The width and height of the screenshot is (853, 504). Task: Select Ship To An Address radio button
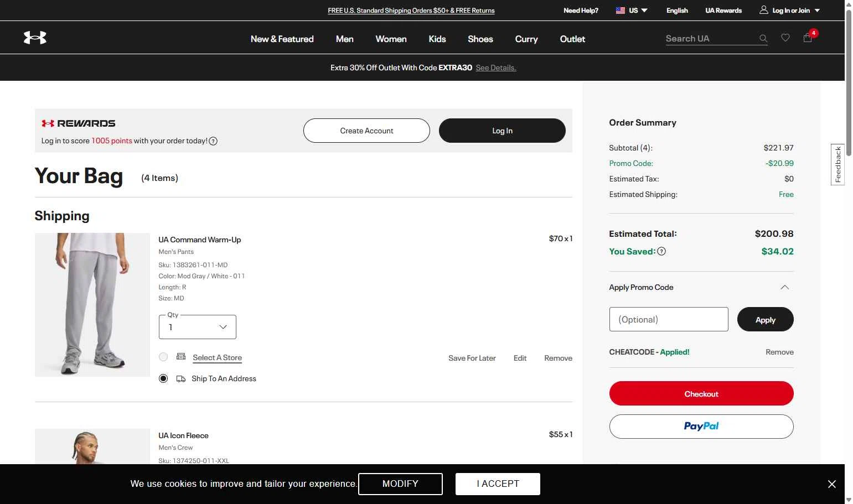coord(163,378)
